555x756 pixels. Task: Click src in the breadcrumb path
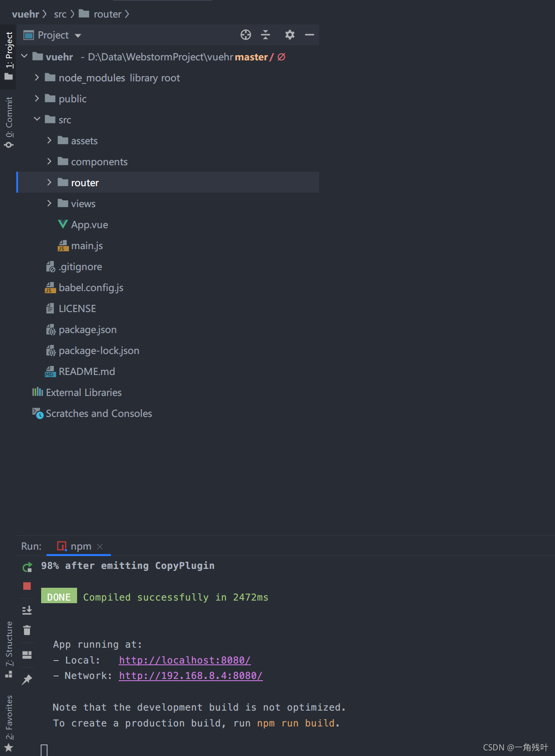60,14
